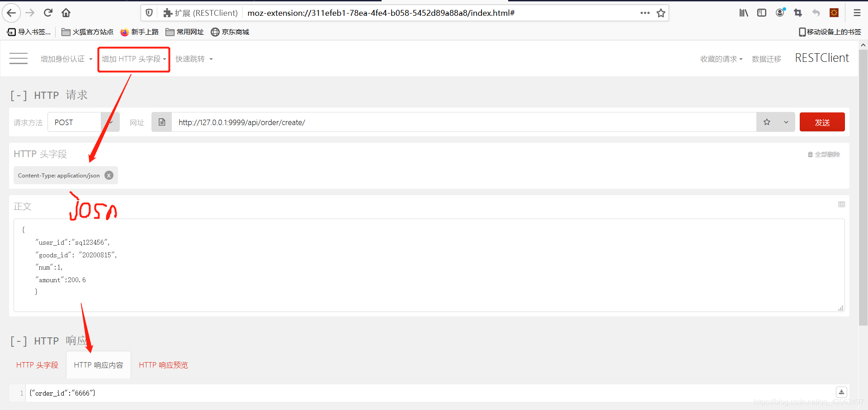Image resolution: width=868 pixels, height=410 pixels.
Task: Open 京东商城 bookmark
Action: point(230,32)
